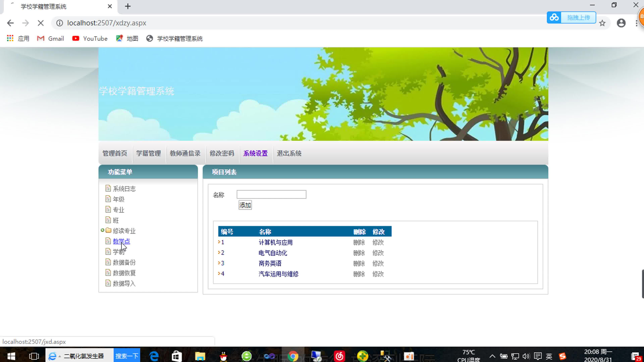The image size is (644, 362).
Task: Open YouTube from the bookmarks bar
Action: [x=90, y=38]
